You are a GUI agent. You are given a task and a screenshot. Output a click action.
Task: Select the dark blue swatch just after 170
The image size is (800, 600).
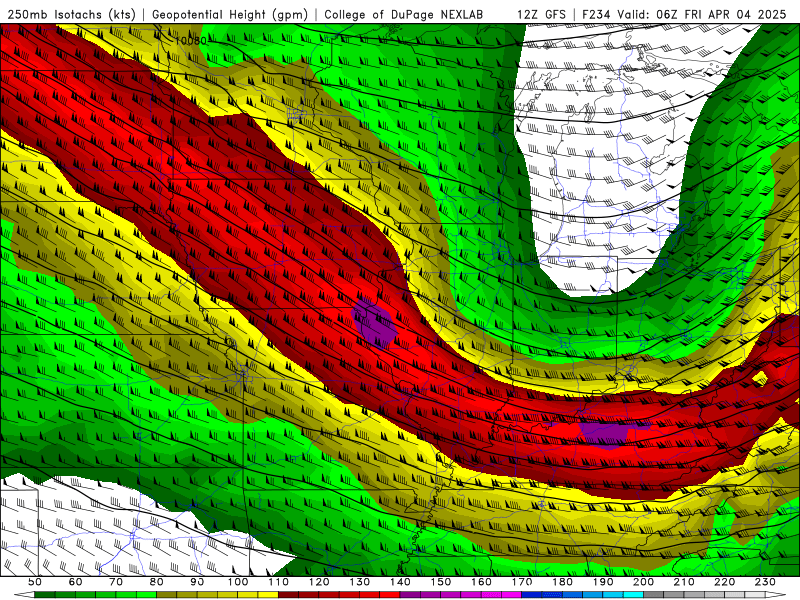(x=532, y=595)
